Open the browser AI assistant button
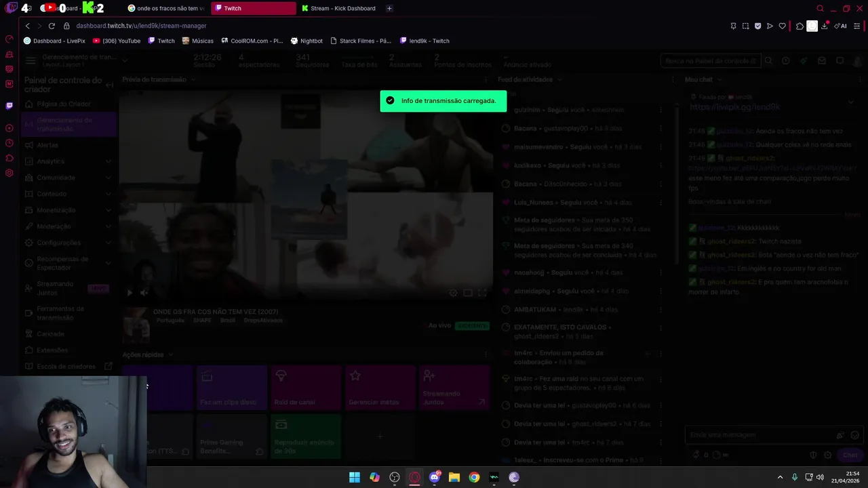 (x=841, y=26)
